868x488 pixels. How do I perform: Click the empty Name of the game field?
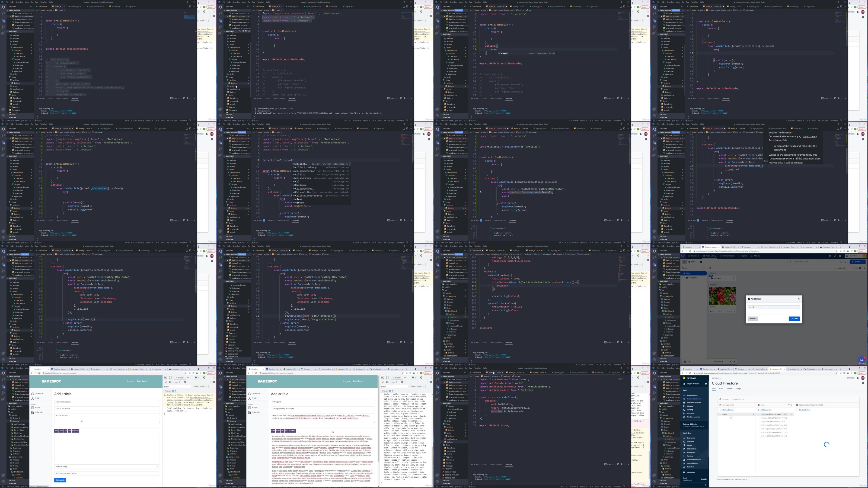[x=107, y=402]
